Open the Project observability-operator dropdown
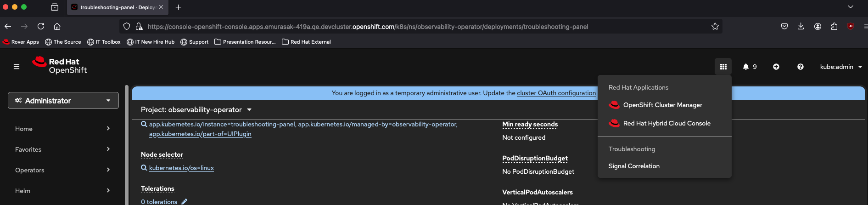 [x=196, y=110]
